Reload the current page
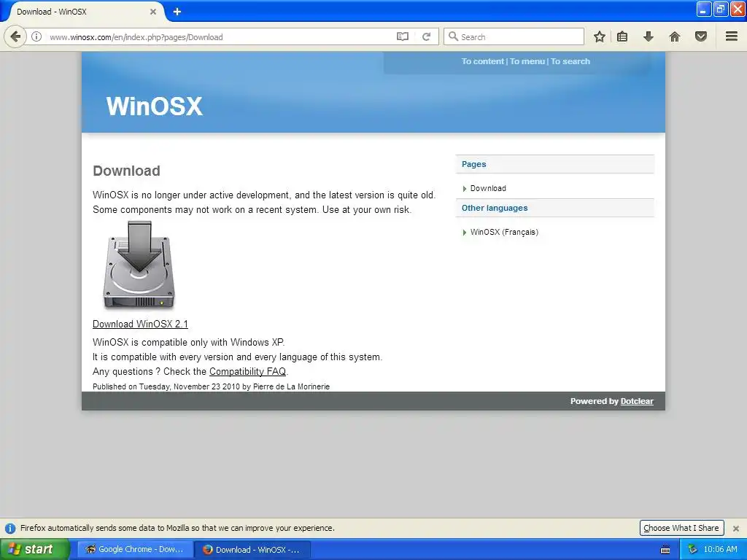 click(426, 36)
